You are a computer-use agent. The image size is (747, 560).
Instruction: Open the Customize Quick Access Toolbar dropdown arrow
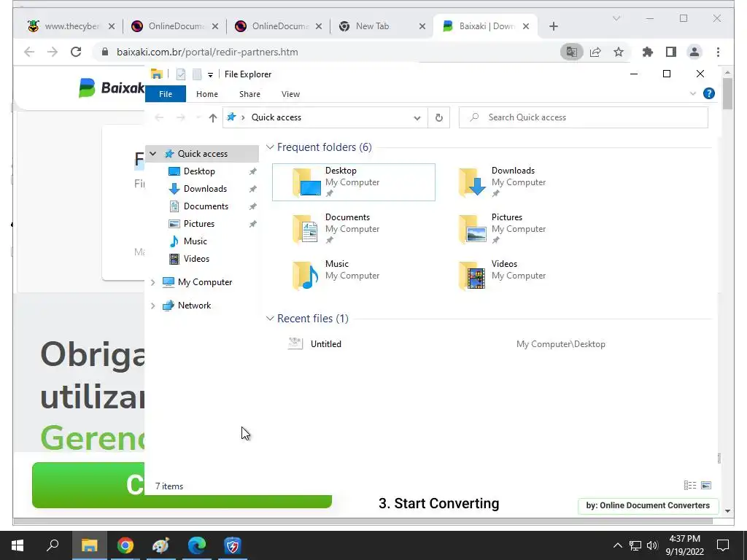(210, 75)
